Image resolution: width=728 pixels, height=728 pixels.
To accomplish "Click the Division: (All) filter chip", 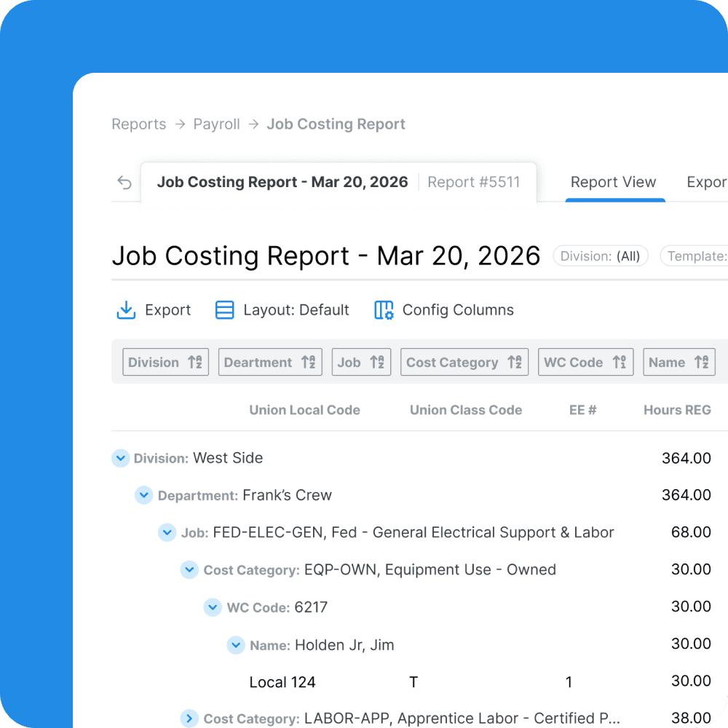I will point(600,256).
